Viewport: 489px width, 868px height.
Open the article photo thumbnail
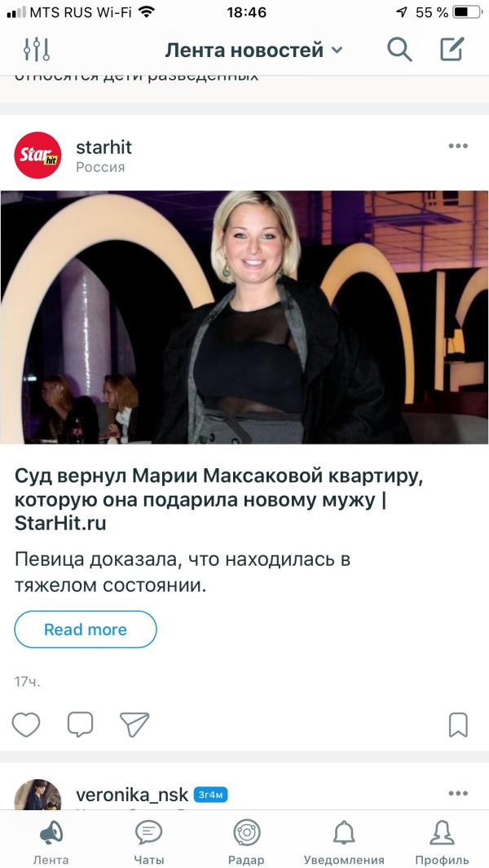244,318
